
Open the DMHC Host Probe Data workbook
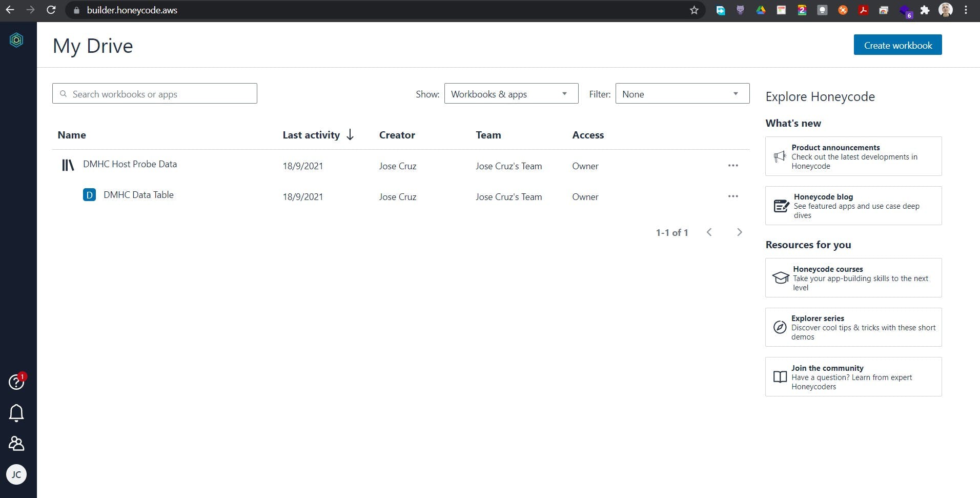(x=130, y=164)
